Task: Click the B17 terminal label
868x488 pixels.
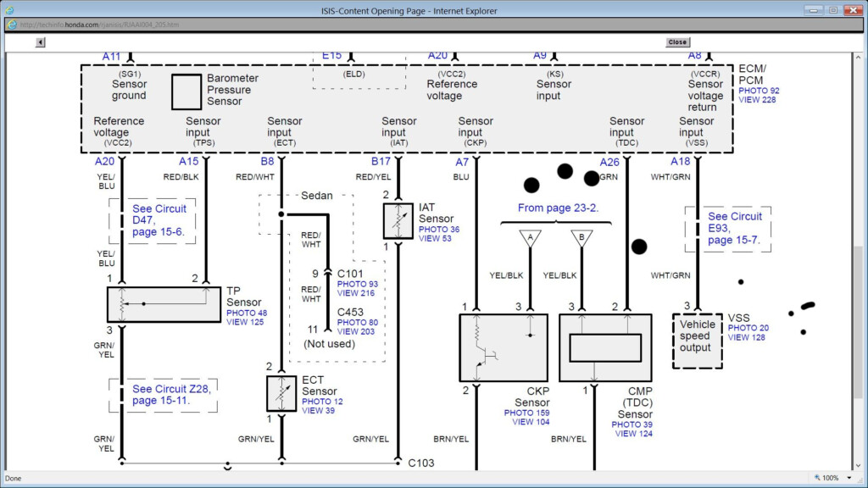Action: point(381,162)
